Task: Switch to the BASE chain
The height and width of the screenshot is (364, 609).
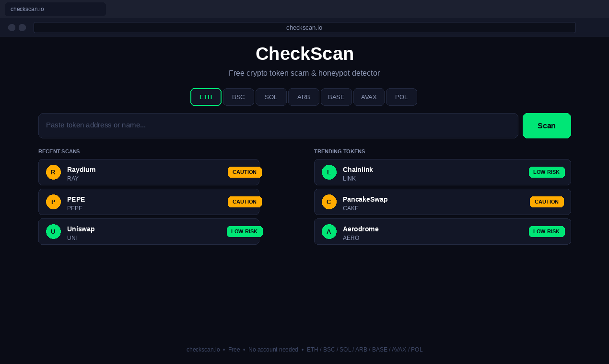Action: click(336, 97)
